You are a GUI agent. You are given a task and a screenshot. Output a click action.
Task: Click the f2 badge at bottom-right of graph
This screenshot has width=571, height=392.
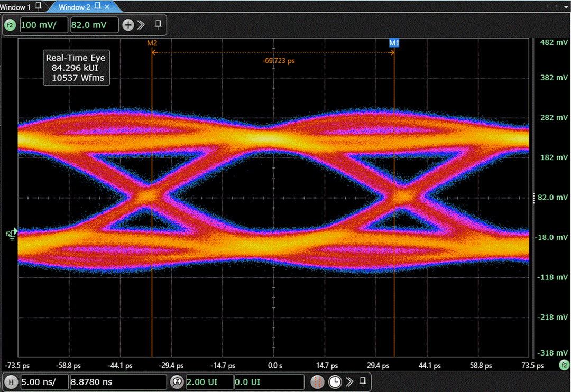(564, 365)
